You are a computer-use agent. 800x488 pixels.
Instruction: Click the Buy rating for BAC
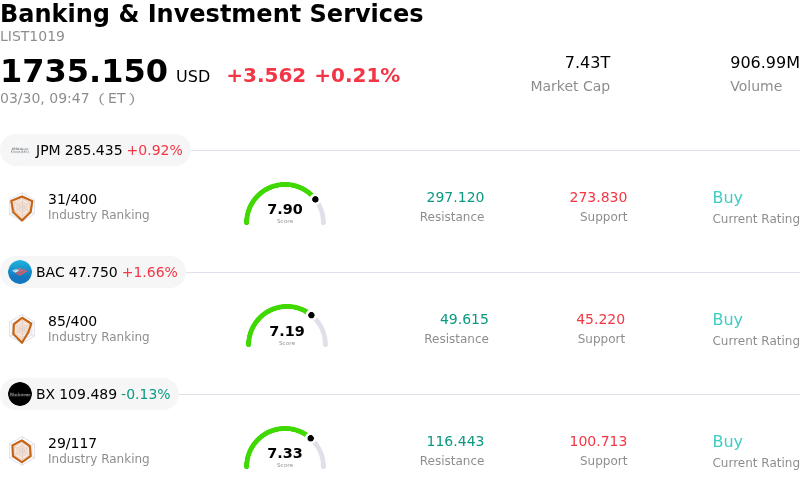pyautogui.click(x=727, y=320)
